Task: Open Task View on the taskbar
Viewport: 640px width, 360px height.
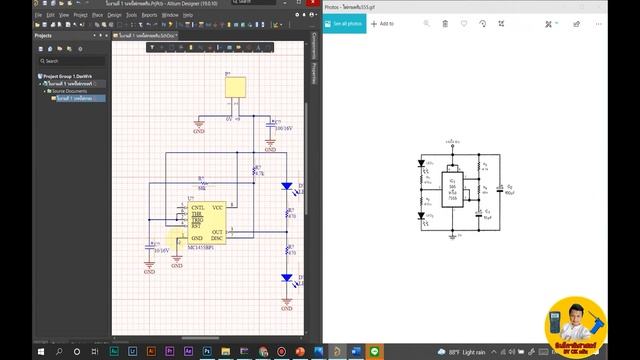Action: click(x=95, y=351)
